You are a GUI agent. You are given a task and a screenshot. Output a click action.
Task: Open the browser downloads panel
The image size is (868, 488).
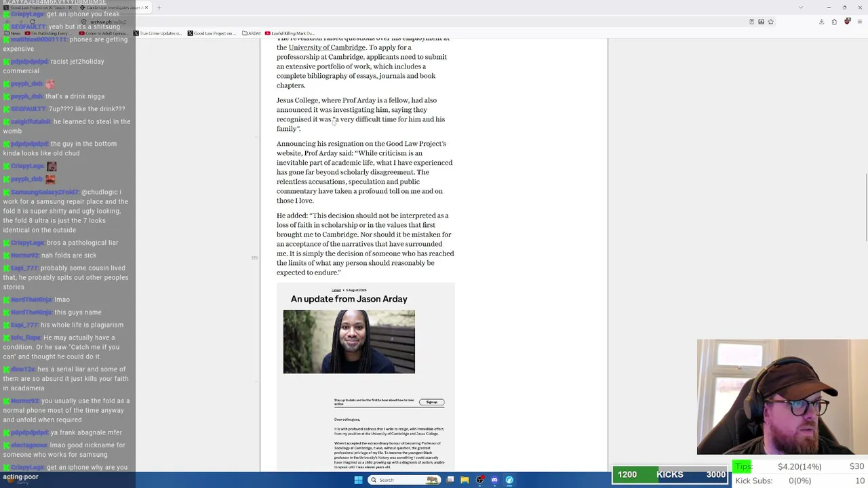[821, 22]
